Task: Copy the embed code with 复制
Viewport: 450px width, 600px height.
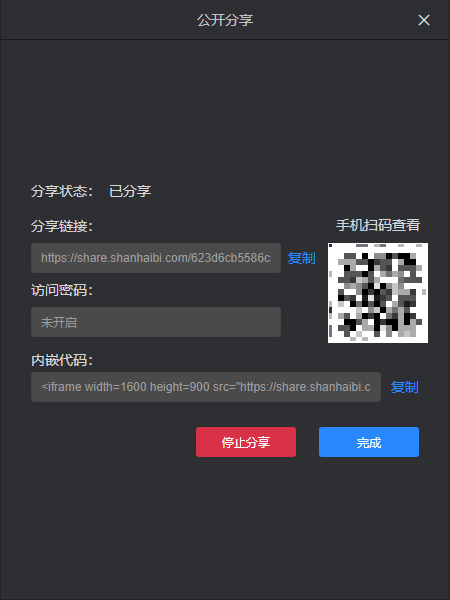Action: pos(404,387)
